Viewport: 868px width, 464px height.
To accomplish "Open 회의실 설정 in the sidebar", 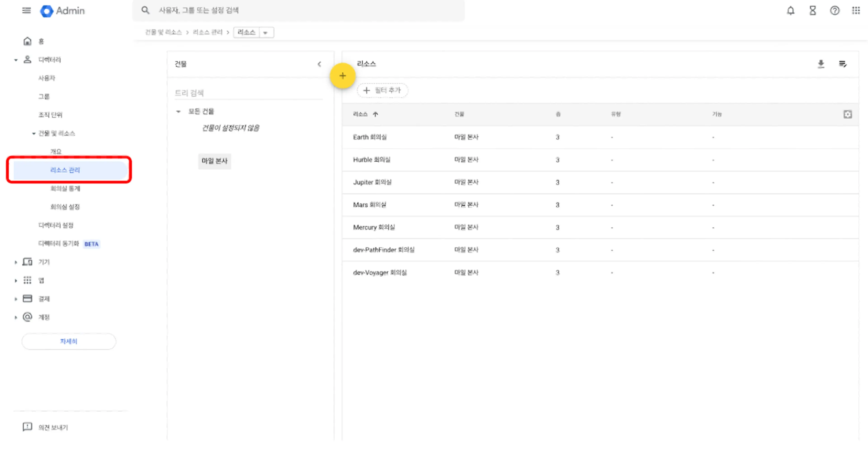I will (65, 207).
